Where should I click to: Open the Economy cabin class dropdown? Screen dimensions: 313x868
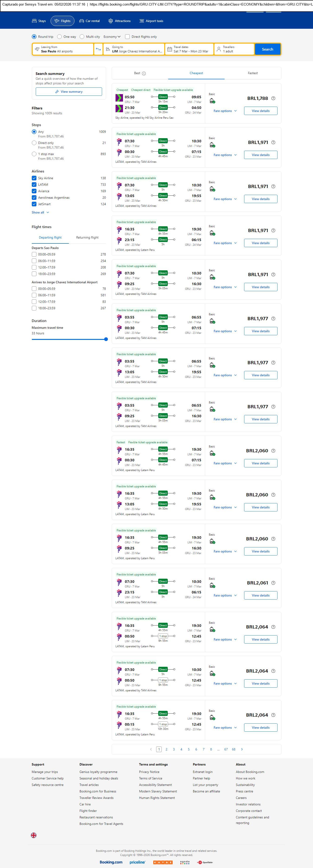coord(112,37)
